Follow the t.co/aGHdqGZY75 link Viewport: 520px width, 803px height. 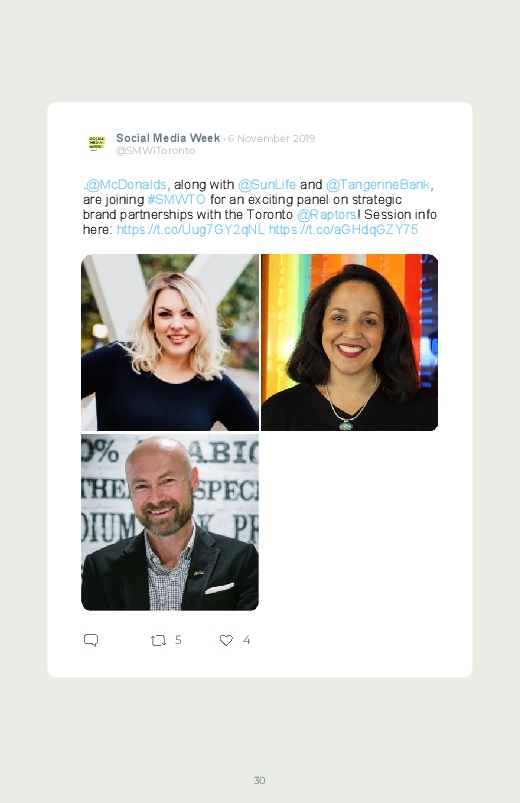(x=343, y=229)
